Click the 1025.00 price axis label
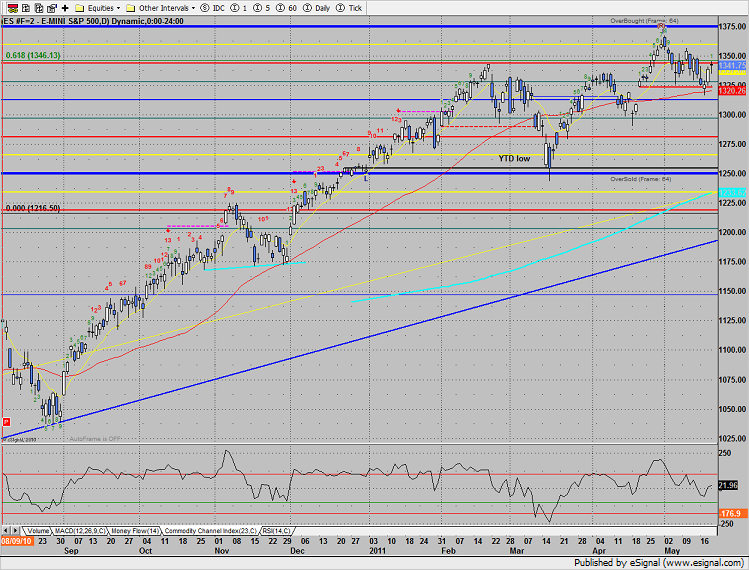The height and width of the screenshot is (570, 749). [x=733, y=438]
